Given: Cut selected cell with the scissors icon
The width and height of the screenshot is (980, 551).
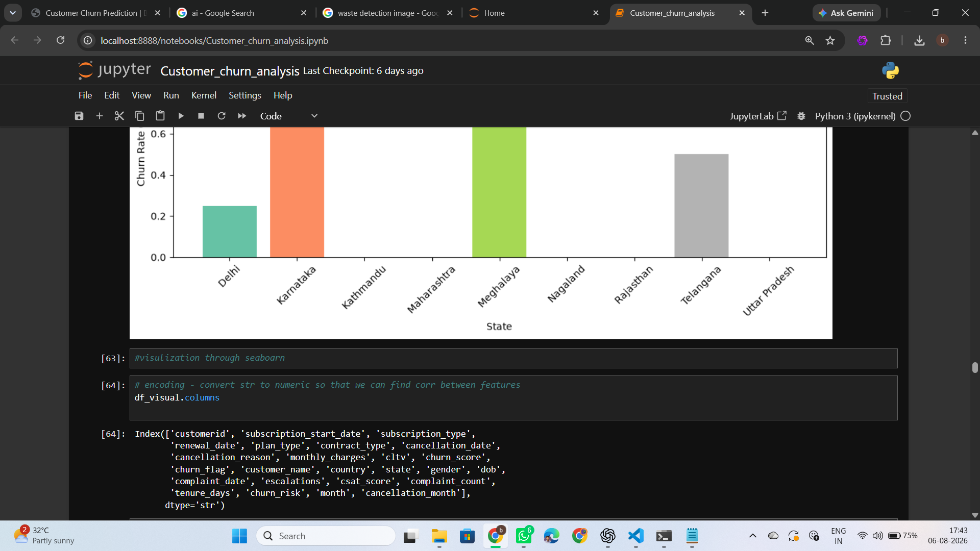Looking at the screenshot, I should pos(119,116).
